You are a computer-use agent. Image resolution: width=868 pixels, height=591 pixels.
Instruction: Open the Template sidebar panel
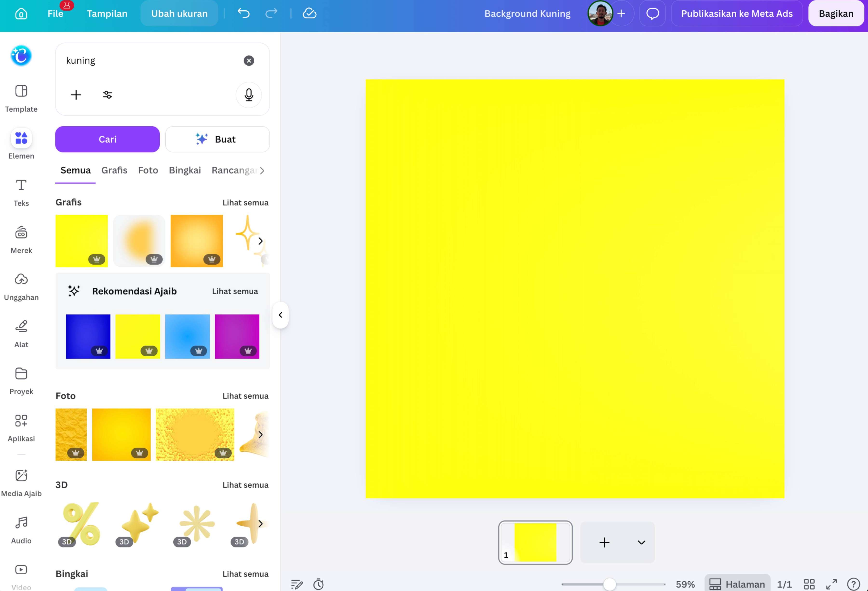[21, 98]
